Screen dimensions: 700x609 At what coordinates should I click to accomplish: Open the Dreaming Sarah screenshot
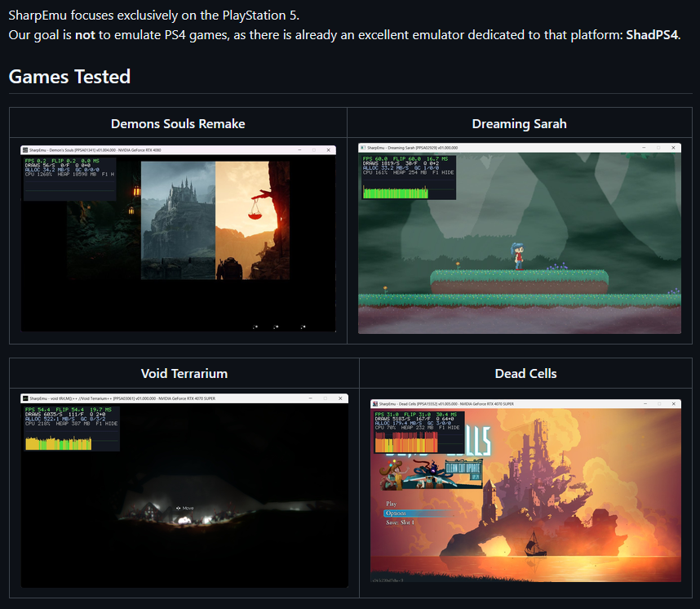[520, 238]
